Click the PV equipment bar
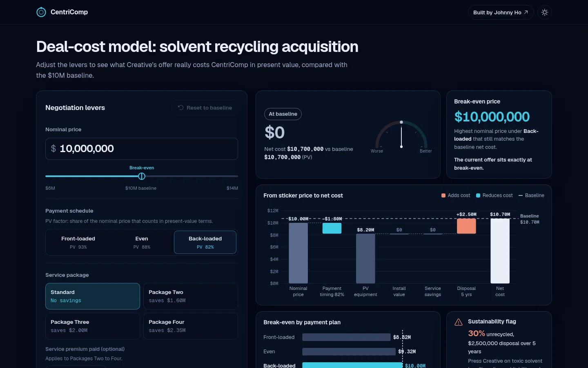Screen dimensions: 588x368 [365, 258]
